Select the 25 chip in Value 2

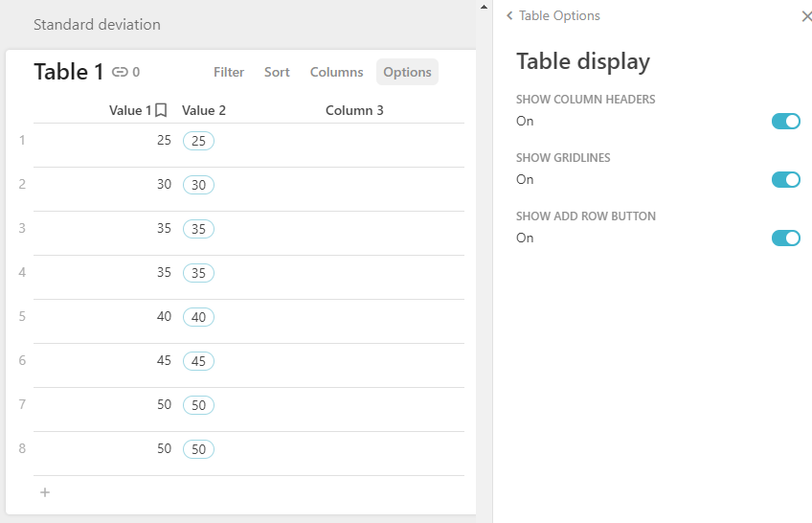click(198, 141)
